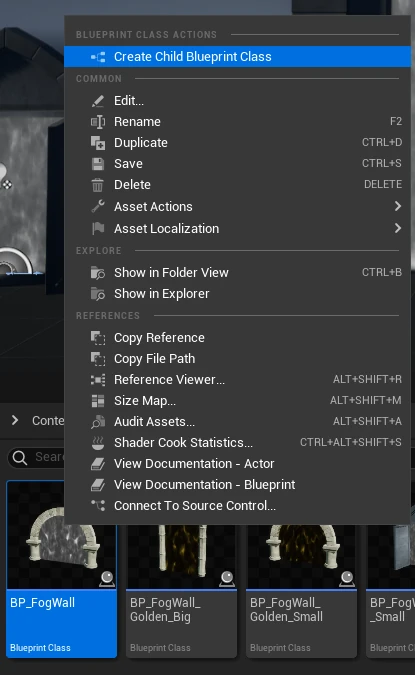Click the BP_FogWall asset name label
This screenshot has height=675, width=415.
[x=43, y=603]
